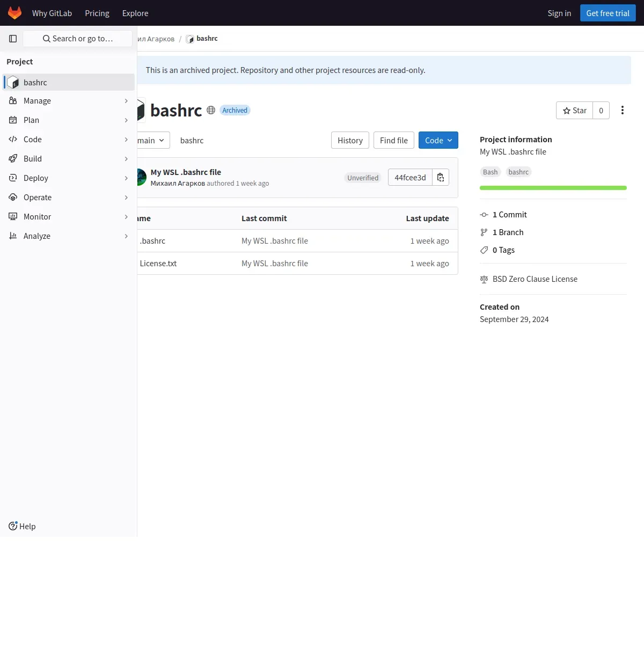Click the branch icon beside 1 Branch
This screenshot has width=644, height=664.
point(484,232)
